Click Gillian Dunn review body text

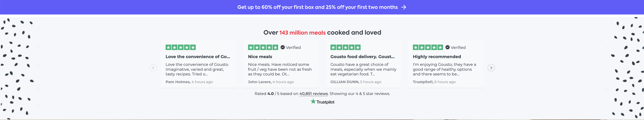pyautogui.click(x=363, y=69)
